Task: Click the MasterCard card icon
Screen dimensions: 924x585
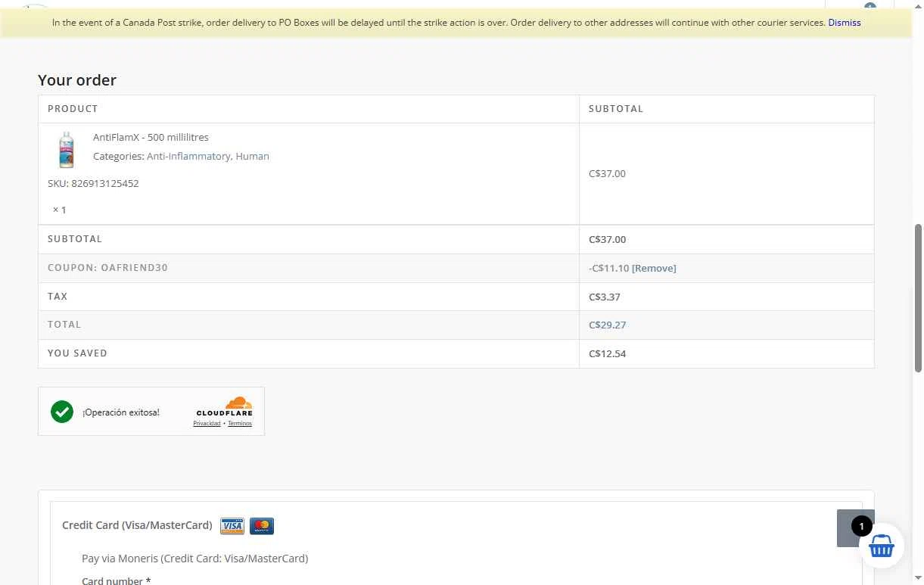Action: [262, 526]
